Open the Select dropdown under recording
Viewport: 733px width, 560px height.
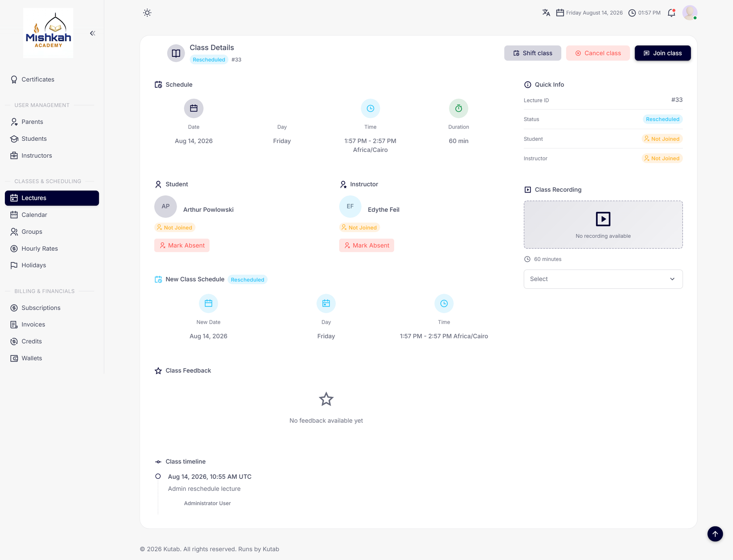click(x=603, y=279)
